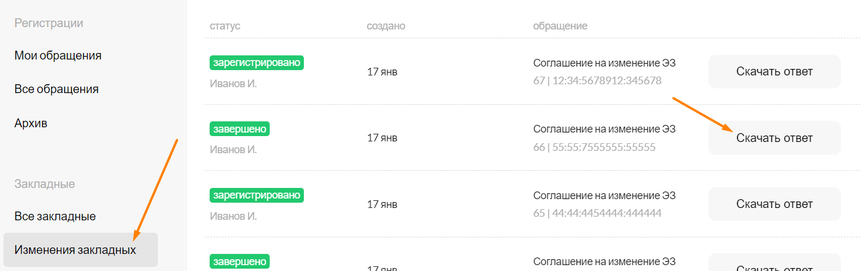Open Соглашение на изменение ЭЗ request 67
The image size is (868, 271).
click(604, 63)
